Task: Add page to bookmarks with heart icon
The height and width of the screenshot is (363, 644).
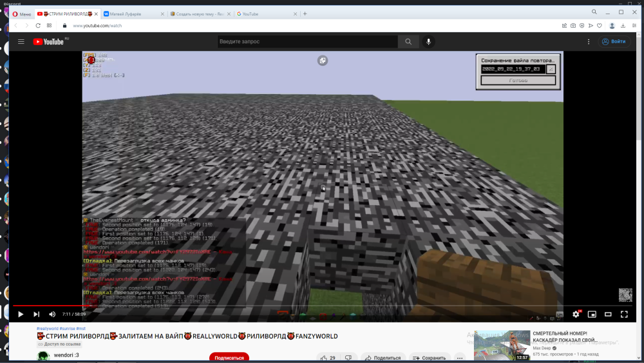Action: click(x=600, y=26)
